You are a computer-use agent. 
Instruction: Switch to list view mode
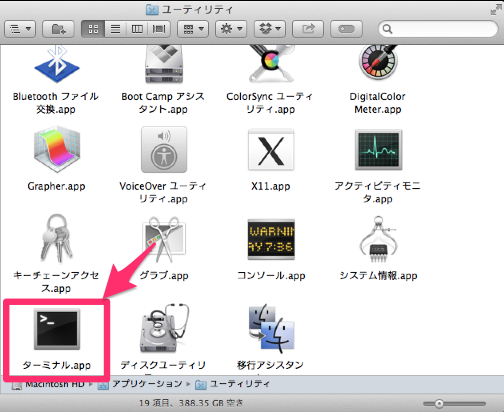[x=115, y=29]
